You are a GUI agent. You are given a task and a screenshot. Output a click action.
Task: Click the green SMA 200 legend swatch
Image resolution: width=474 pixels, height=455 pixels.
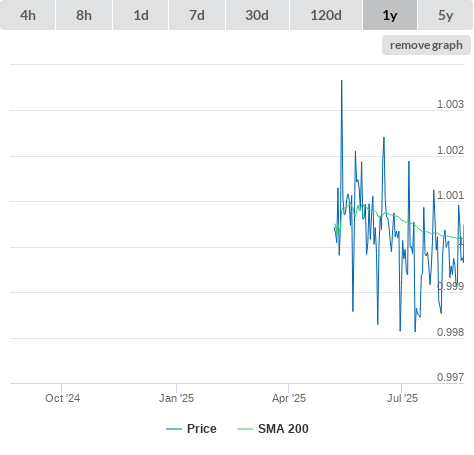245,429
